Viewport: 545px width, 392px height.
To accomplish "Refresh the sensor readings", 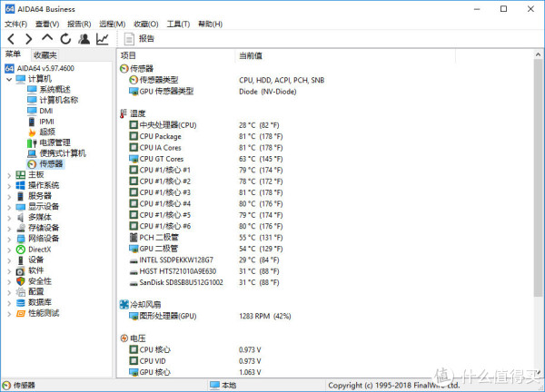I will pos(65,39).
